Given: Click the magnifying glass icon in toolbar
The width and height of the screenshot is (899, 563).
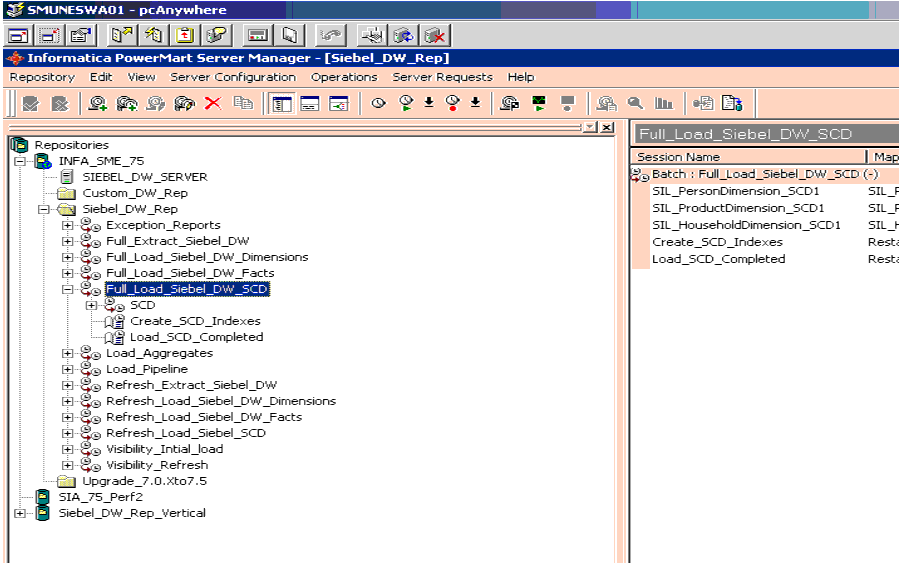Looking at the screenshot, I should coord(635,103).
